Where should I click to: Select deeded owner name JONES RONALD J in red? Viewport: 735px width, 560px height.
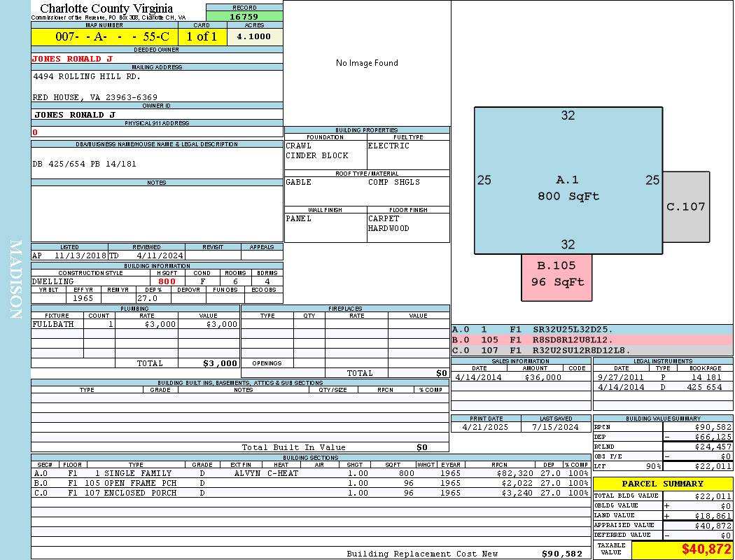click(x=72, y=59)
